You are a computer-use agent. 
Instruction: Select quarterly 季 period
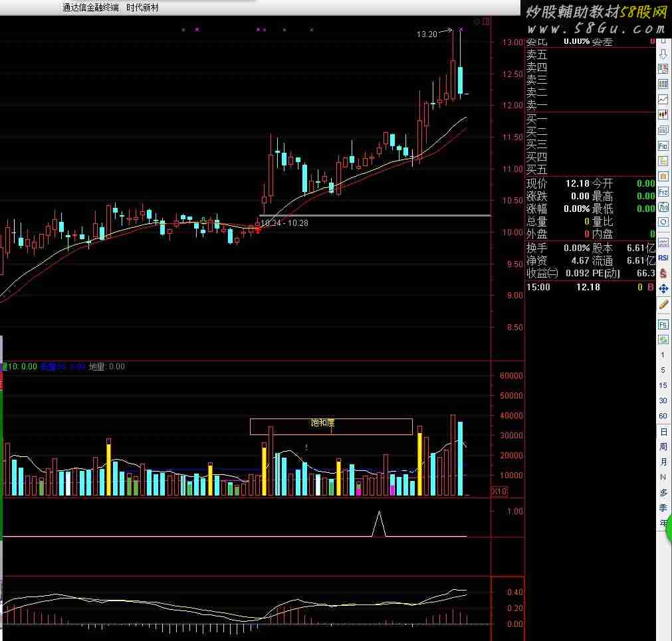[x=663, y=508]
